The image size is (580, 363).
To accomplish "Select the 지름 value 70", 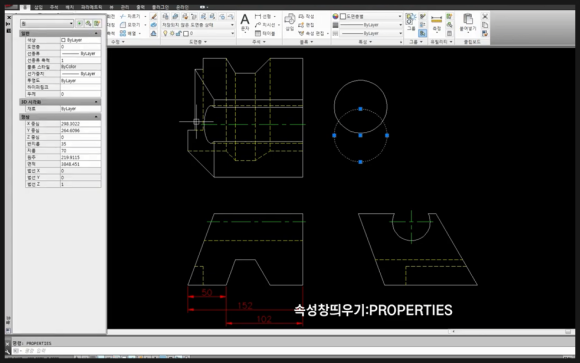I will click(x=80, y=151).
